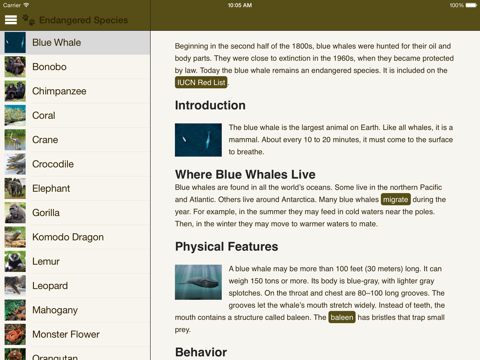The height and width of the screenshot is (360, 480).
Task: Select Leopard in the species list
Action: point(75,286)
